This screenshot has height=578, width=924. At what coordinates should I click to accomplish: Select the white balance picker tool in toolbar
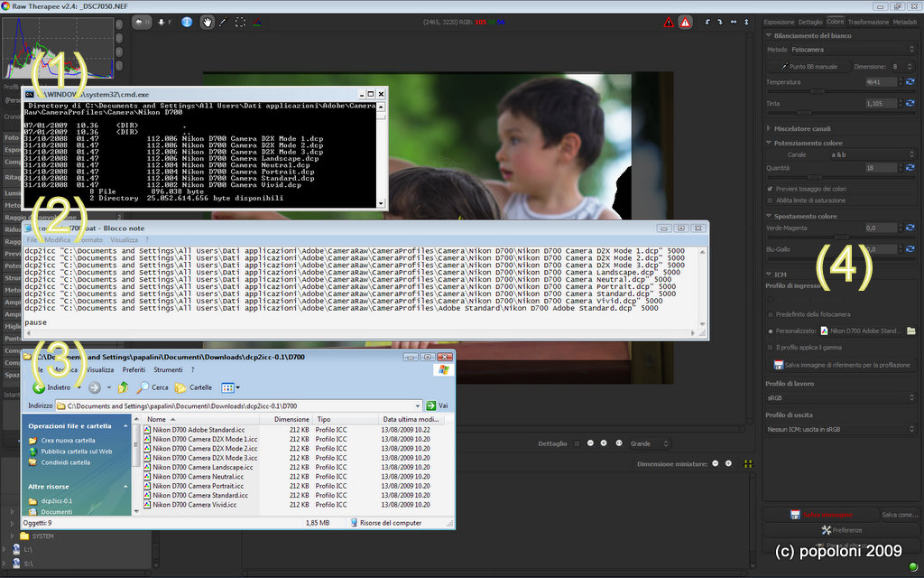coord(223,22)
